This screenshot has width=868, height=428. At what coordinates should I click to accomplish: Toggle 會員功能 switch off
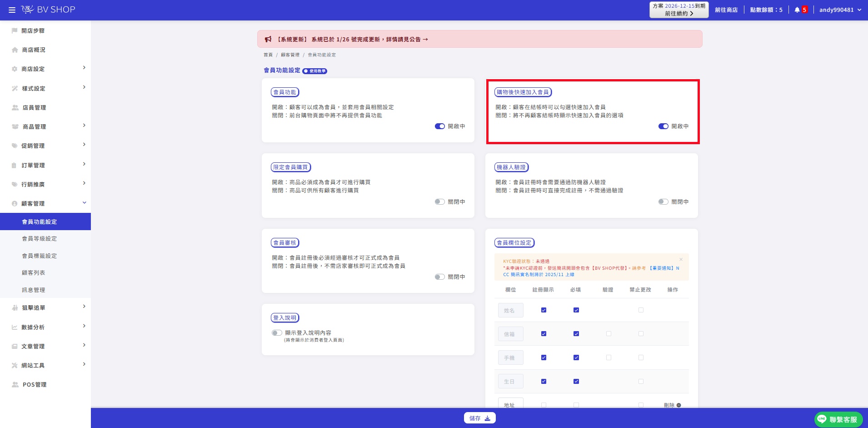tap(439, 126)
